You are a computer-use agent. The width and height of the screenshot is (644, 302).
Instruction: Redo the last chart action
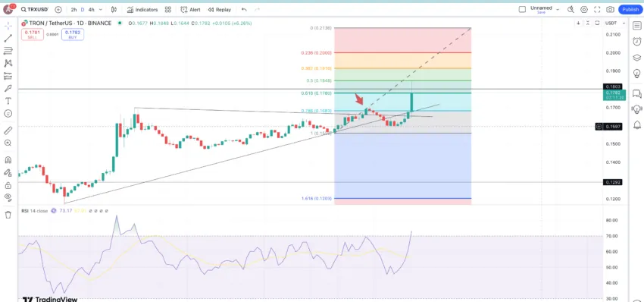(257, 9)
